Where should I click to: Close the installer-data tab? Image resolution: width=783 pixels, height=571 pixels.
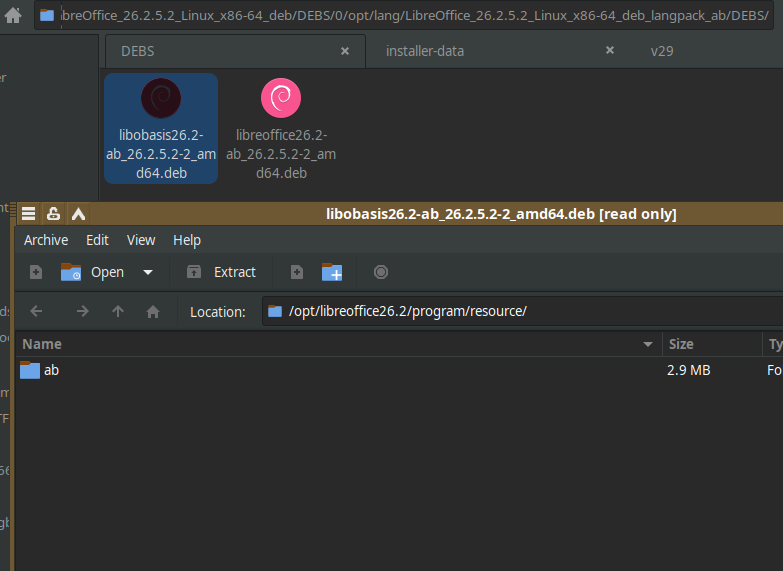point(610,50)
